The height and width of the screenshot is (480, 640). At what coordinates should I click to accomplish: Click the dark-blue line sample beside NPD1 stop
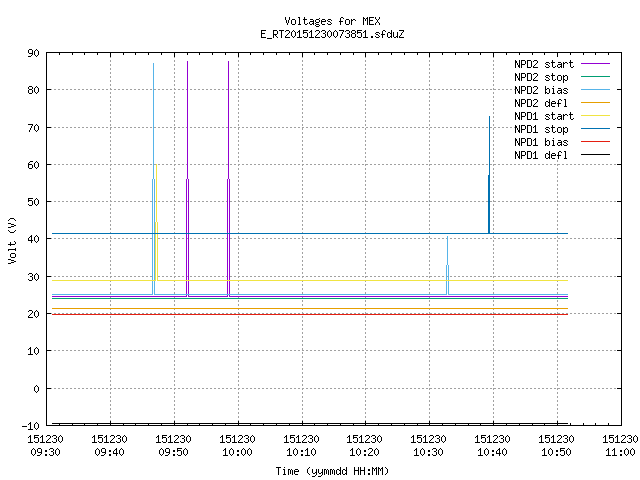click(x=595, y=129)
